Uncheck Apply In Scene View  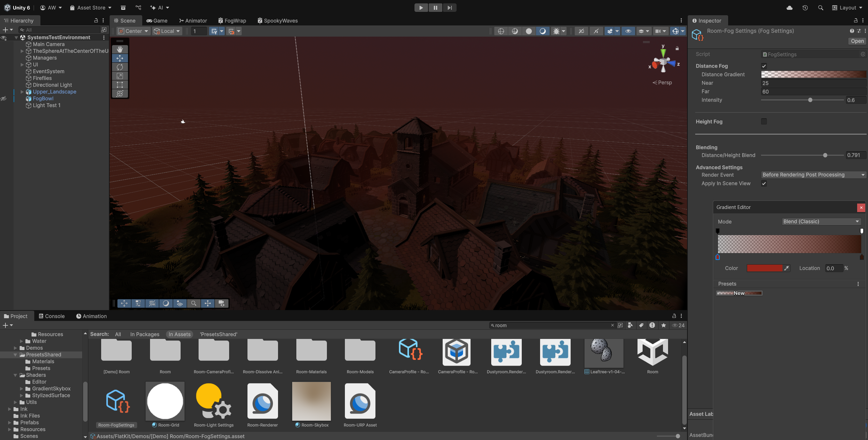(x=764, y=184)
